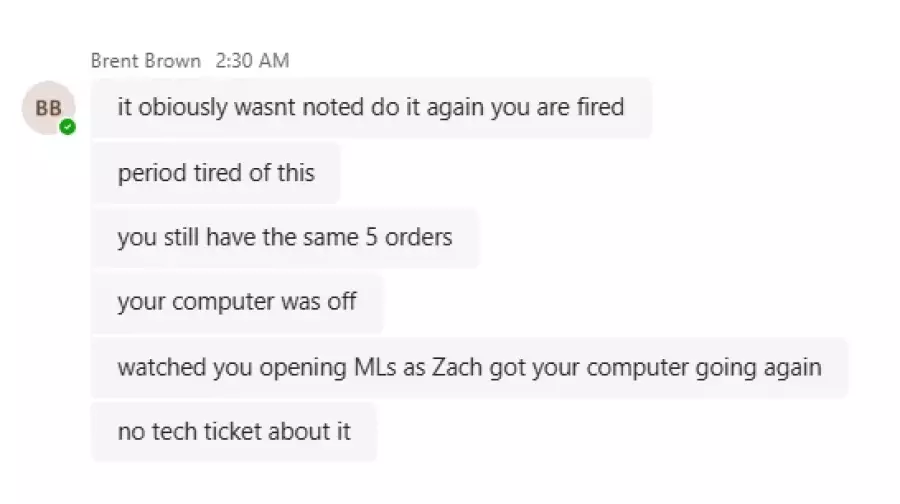Click the word "fired" in first message
The image size is (900, 504).
[600, 107]
